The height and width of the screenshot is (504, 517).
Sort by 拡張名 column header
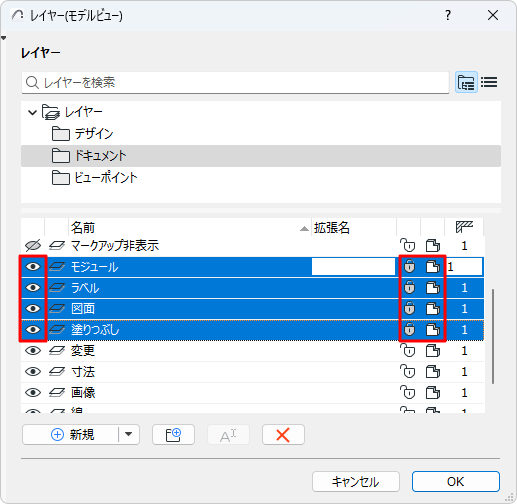pyautogui.click(x=354, y=228)
